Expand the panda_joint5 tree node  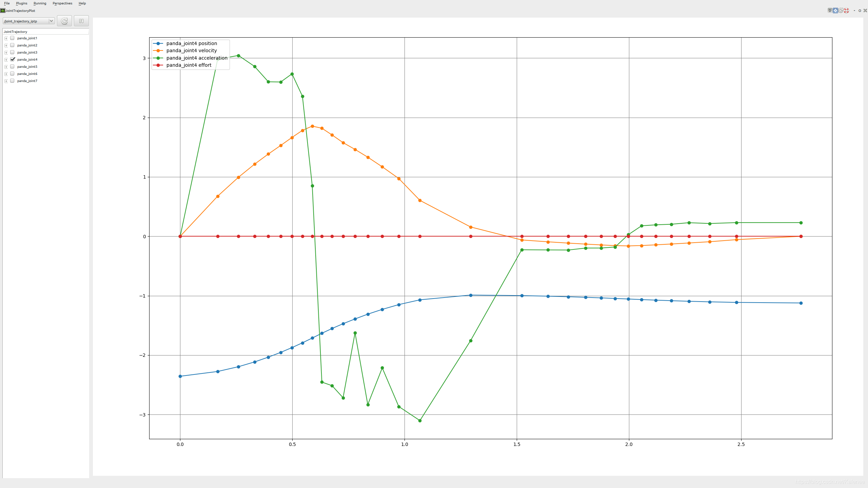pyautogui.click(x=6, y=67)
